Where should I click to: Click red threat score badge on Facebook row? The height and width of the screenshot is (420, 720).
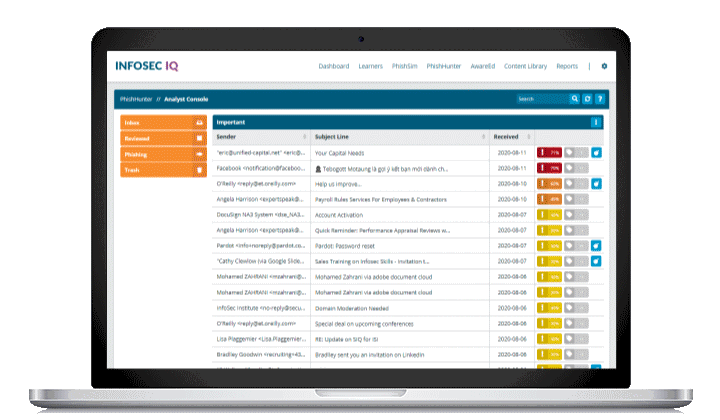coord(549,169)
